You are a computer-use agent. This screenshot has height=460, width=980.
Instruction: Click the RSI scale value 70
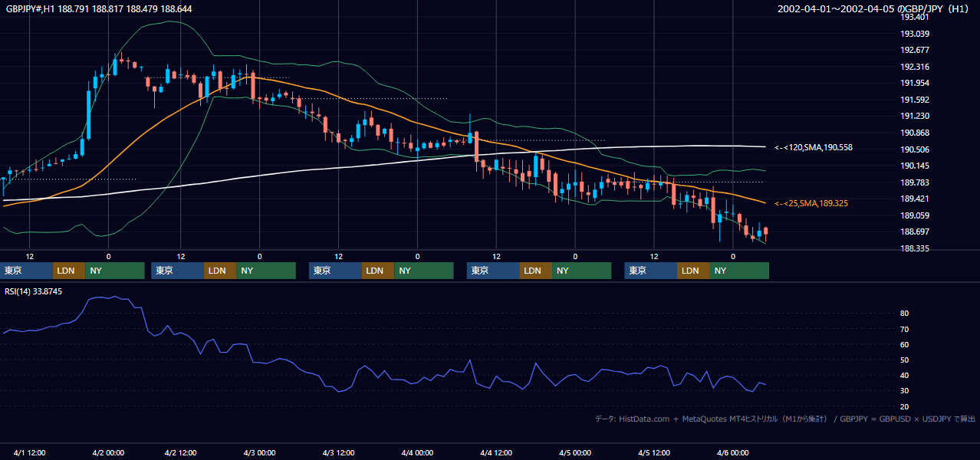click(x=905, y=329)
